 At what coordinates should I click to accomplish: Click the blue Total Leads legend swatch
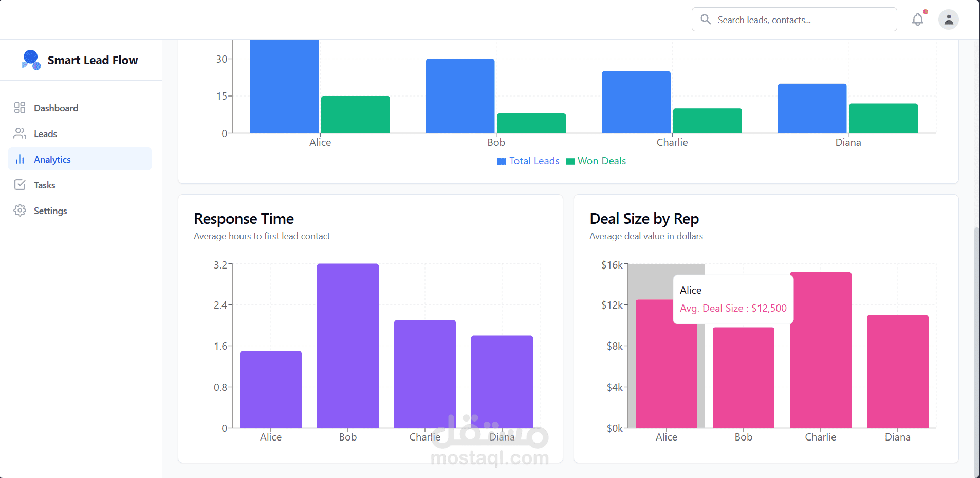pos(502,162)
